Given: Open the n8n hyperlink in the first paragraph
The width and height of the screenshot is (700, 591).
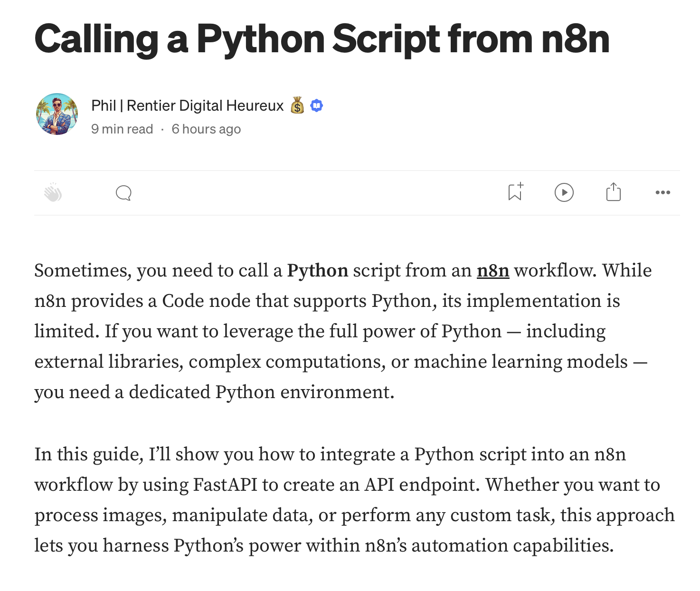Looking at the screenshot, I should tap(493, 270).
